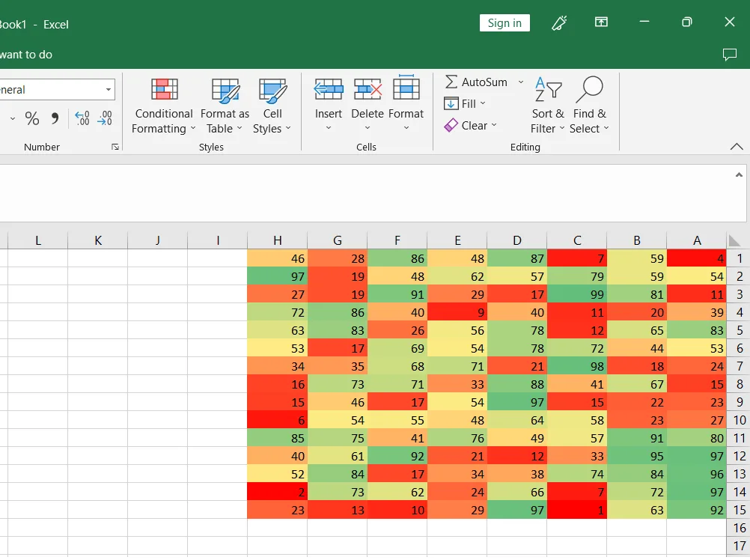Expand the AutoSum dropdown arrow
The height and width of the screenshot is (560, 750).
click(521, 82)
